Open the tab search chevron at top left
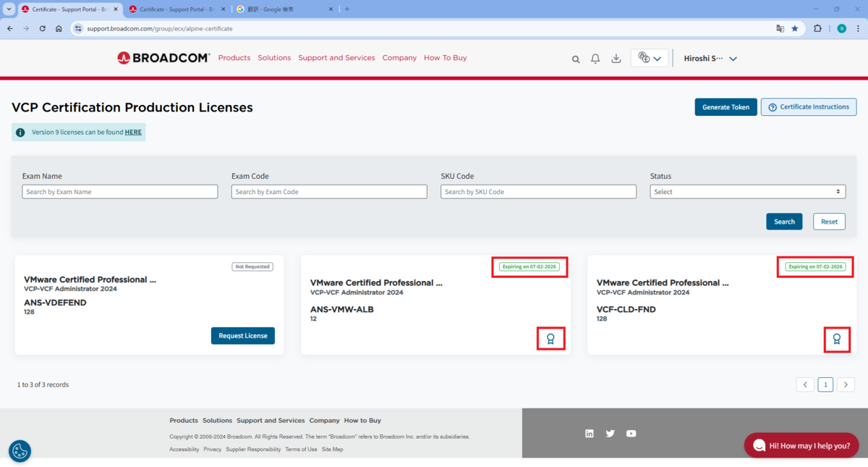This screenshot has height=467, width=868. (x=7, y=9)
